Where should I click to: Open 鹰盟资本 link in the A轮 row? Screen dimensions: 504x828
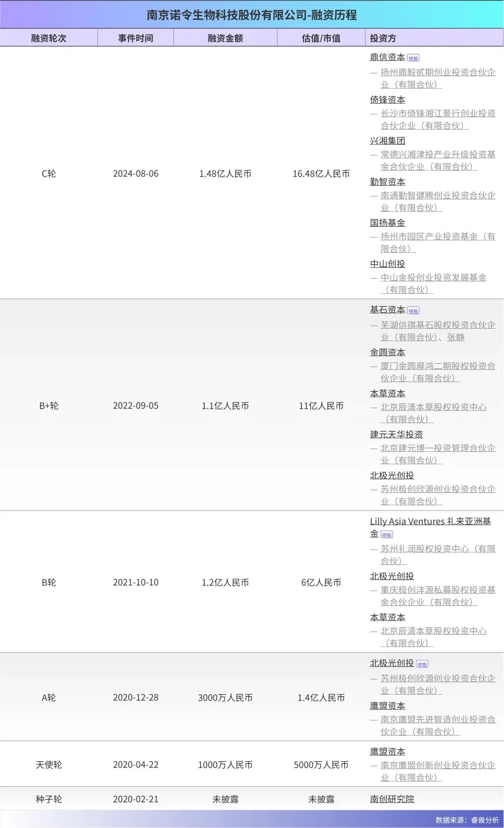pyautogui.click(x=387, y=706)
